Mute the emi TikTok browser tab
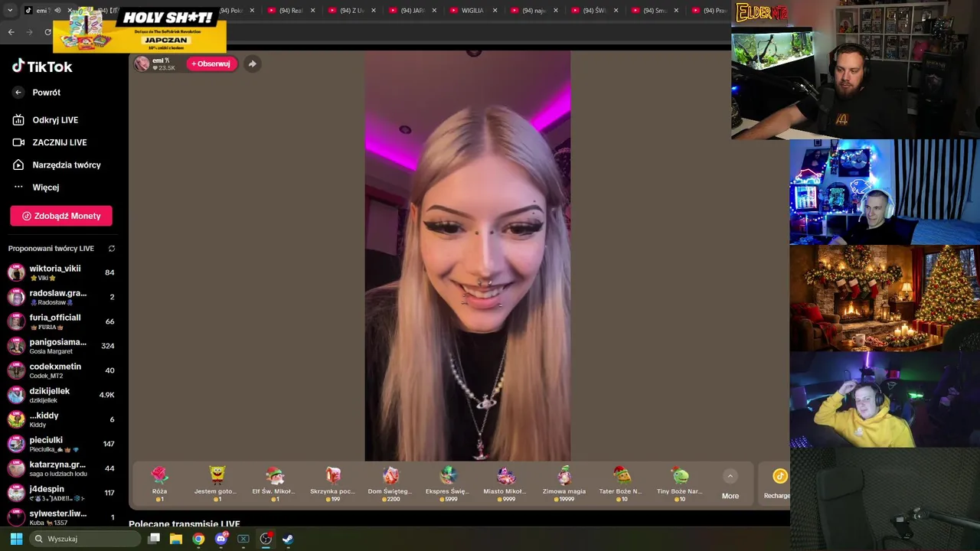The image size is (980, 551). (57, 11)
